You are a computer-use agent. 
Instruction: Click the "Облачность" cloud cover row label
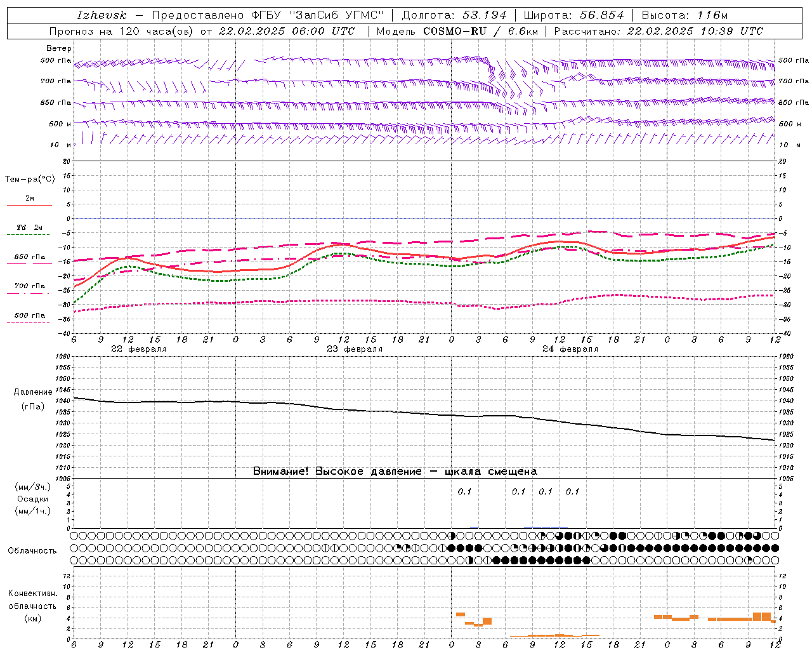(32, 551)
